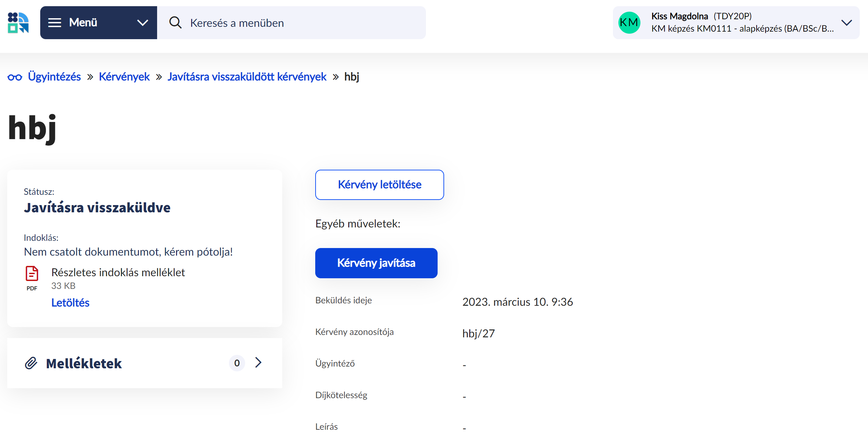Click the search magnifier icon

(x=175, y=22)
